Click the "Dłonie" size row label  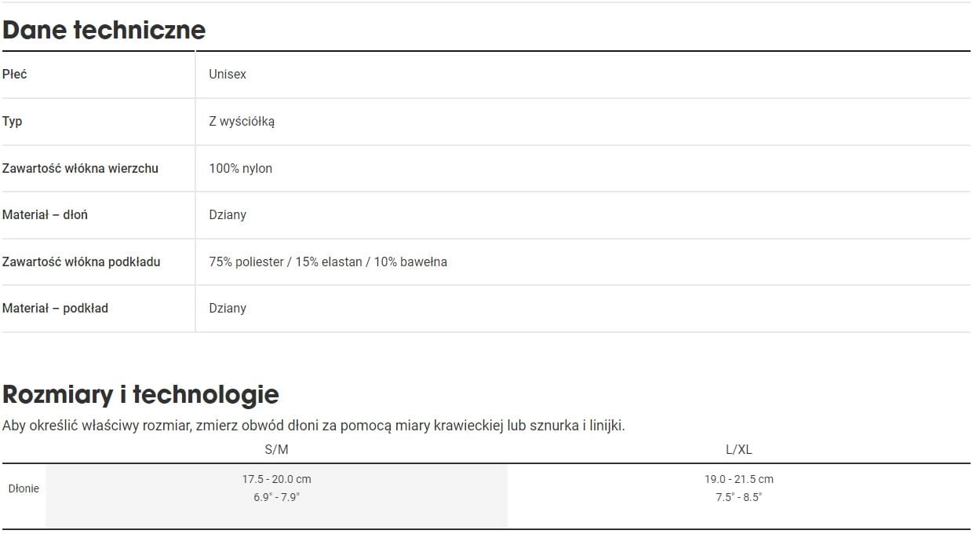coord(24,488)
